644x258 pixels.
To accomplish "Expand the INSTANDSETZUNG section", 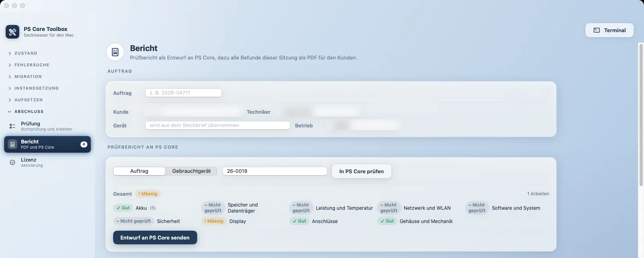I will click(33, 88).
